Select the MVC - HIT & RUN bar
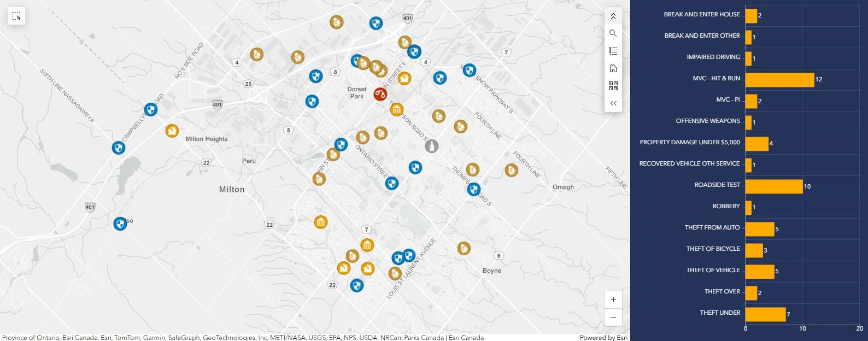Image resolution: width=868 pixels, height=341 pixels. point(779,80)
